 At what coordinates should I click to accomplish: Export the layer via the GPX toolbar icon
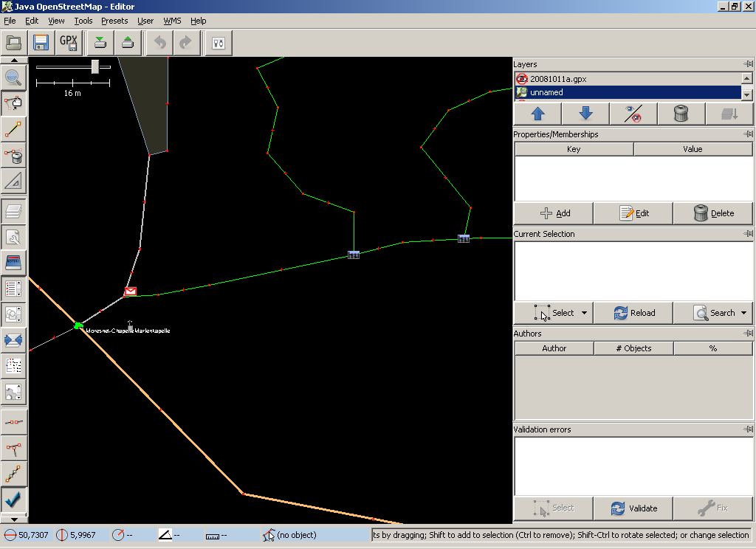tap(69, 44)
